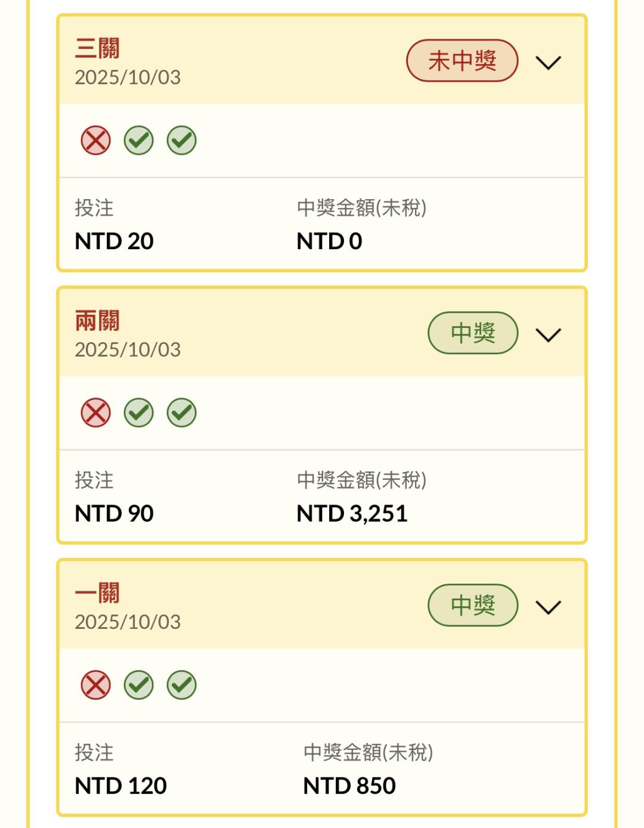Viewport: 644px width, 828px height.
Task: Click first green checkmark in 三關 card
Action: point(139,141)
